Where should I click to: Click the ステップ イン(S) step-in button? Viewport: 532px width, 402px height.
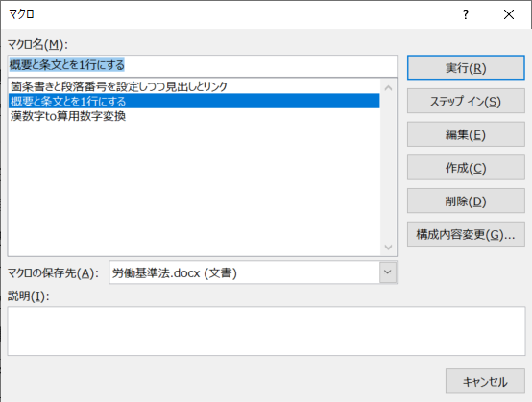coord(466,101)
